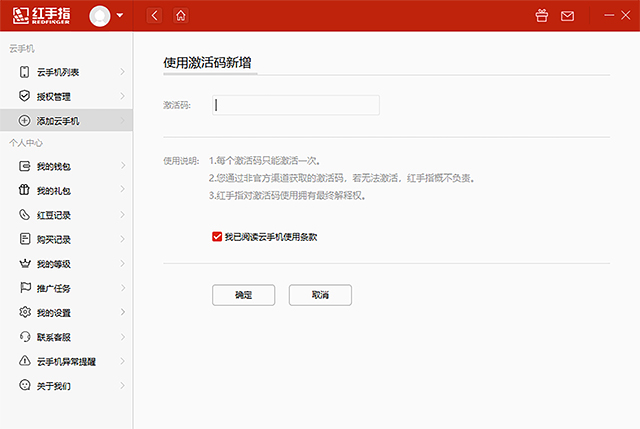This screenshot has width=640, height=429.
Task: Open 关于我们 in sidebar
Action: pos(54,385)
